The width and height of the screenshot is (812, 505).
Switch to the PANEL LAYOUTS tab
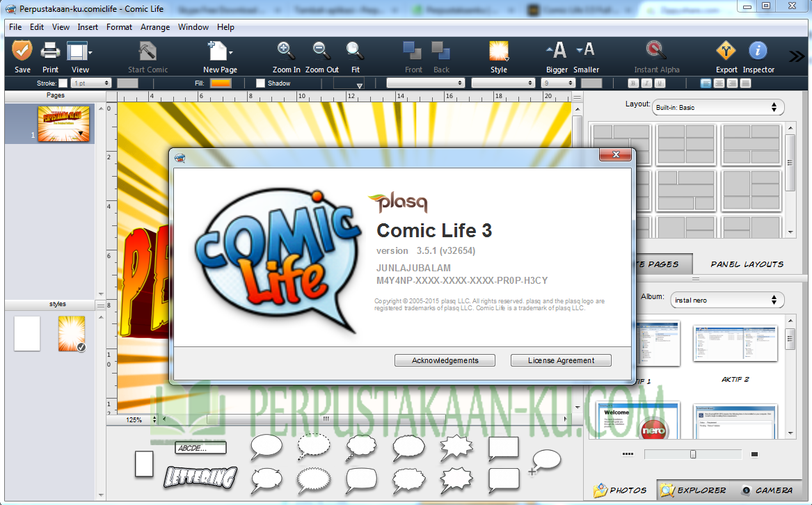pyautogui.click(x=747, y=264)
